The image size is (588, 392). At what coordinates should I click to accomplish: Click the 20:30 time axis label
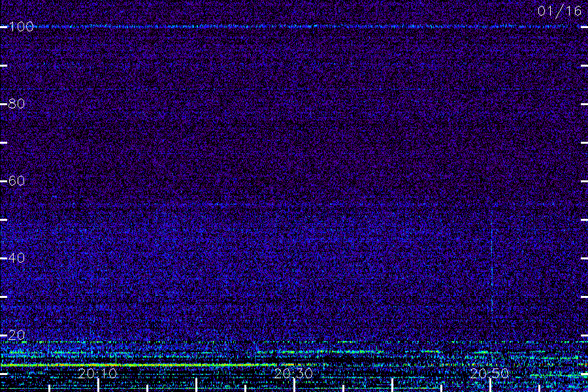(293, 374)
